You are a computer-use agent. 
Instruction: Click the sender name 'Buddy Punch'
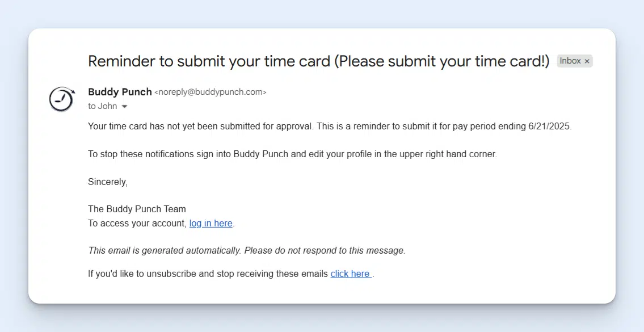pos(120,91)
